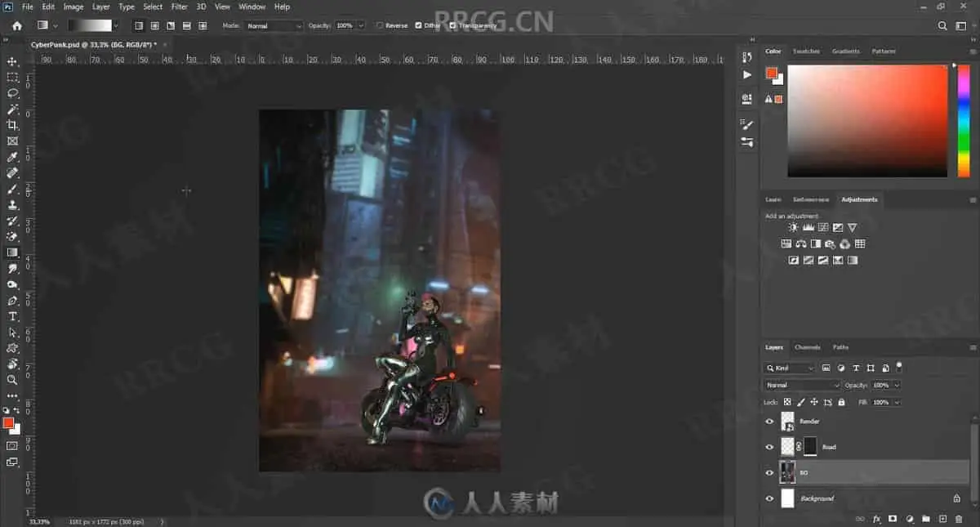
Task: Choose the Angle Gradient style icon
Action: (170, 25)
